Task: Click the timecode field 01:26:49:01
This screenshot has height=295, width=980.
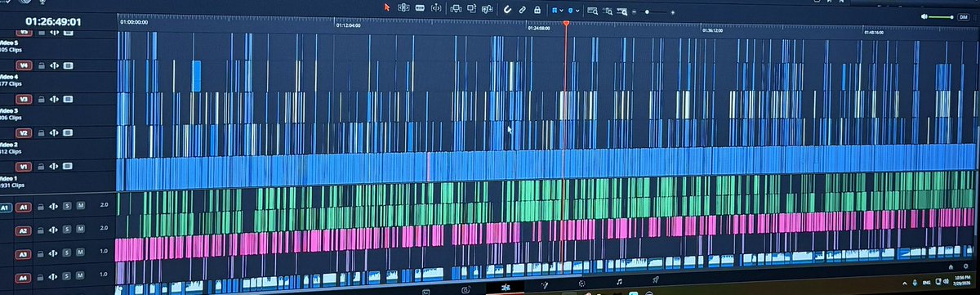Action: click(53, 21)
